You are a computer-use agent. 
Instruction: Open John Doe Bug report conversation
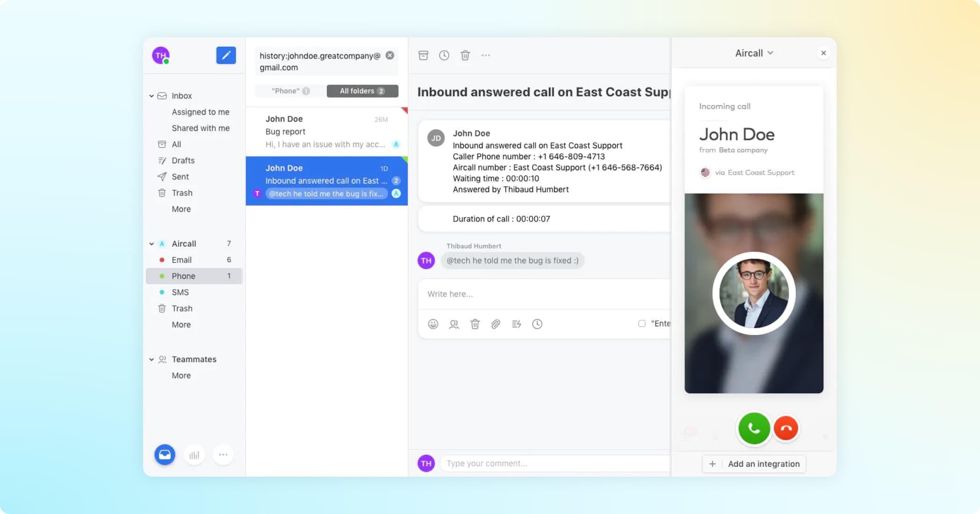click(x=326, y=132)
